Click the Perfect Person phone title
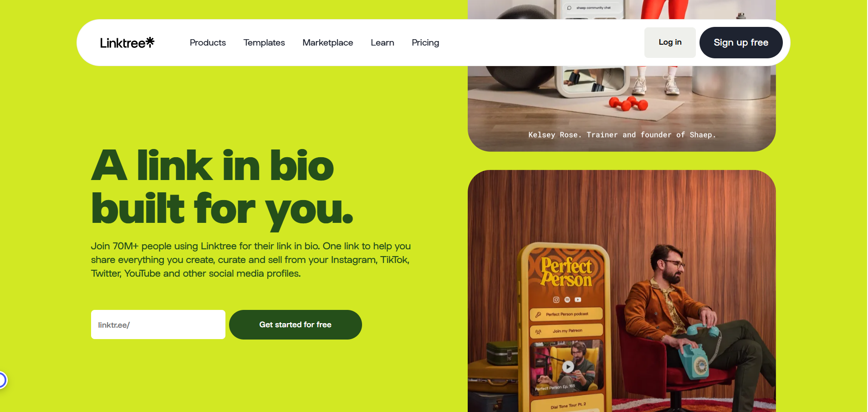868x412 pixels. click(567, 272)
